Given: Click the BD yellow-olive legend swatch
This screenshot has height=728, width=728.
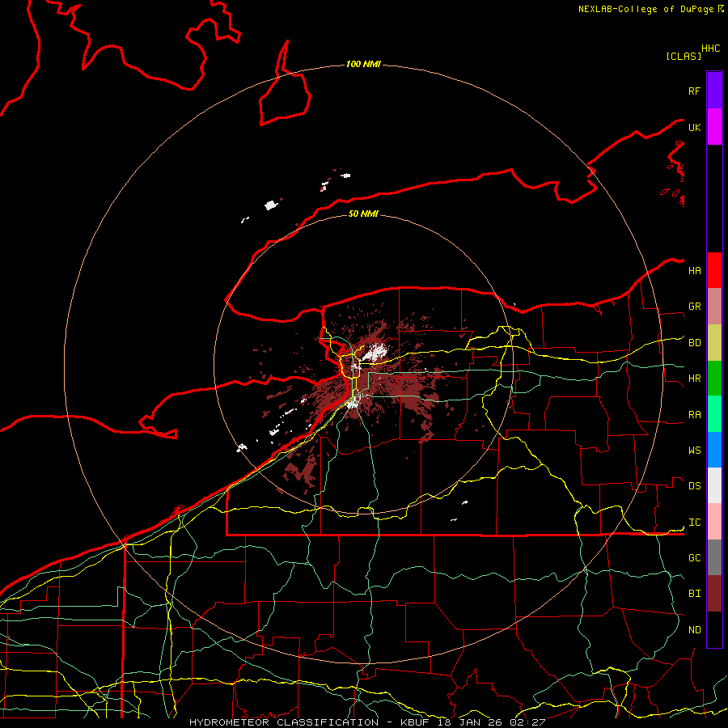Looking at the screenshot, I should tap(714, 343).
